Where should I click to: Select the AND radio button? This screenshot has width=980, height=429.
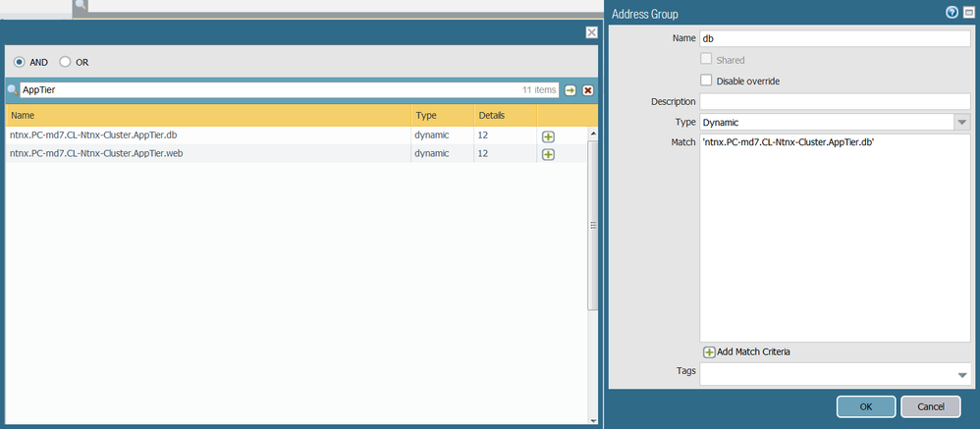coord(20,62)
